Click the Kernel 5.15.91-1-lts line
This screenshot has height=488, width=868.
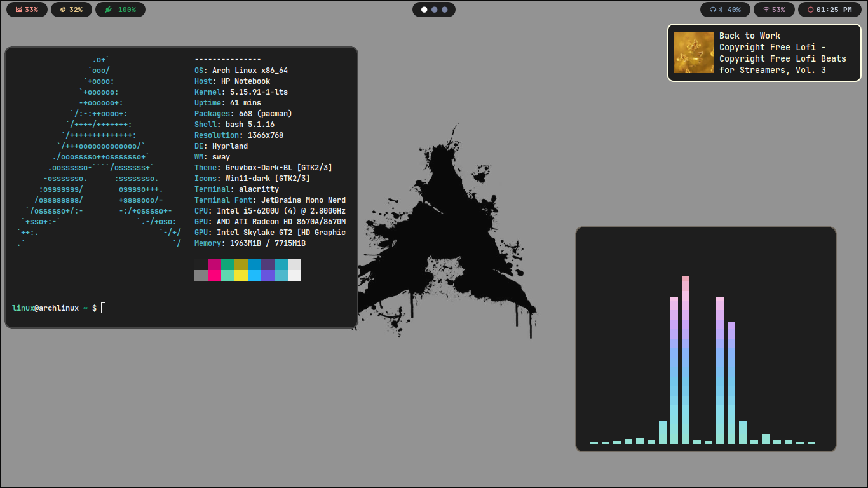(x=241, y=92)
